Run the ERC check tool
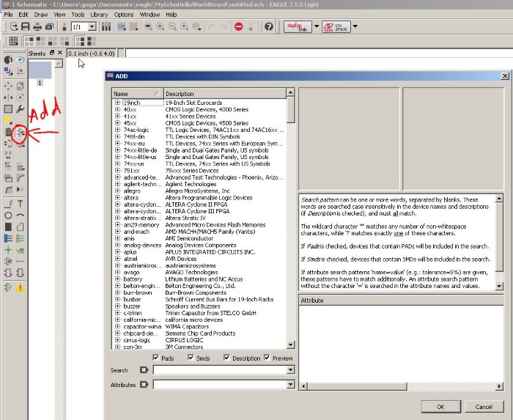Image resolution: width=513 pixels, height=420 pixels. (8, 288)
